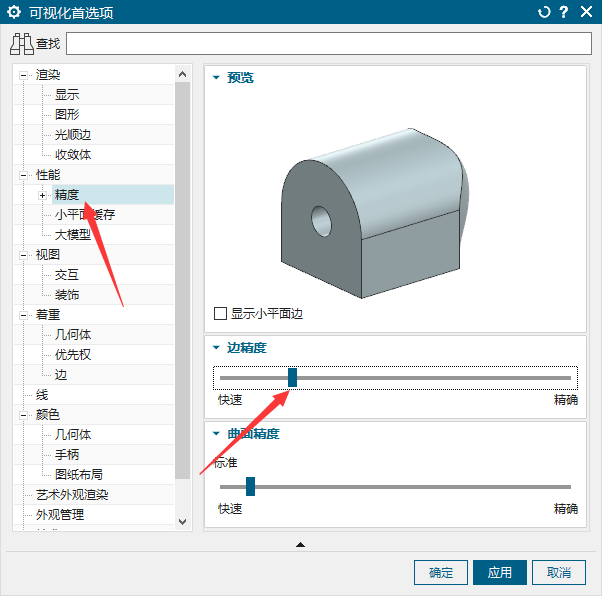Select 大模型 in the tree
The height and width of the screenshot is (596, 602).
(72, 235)
